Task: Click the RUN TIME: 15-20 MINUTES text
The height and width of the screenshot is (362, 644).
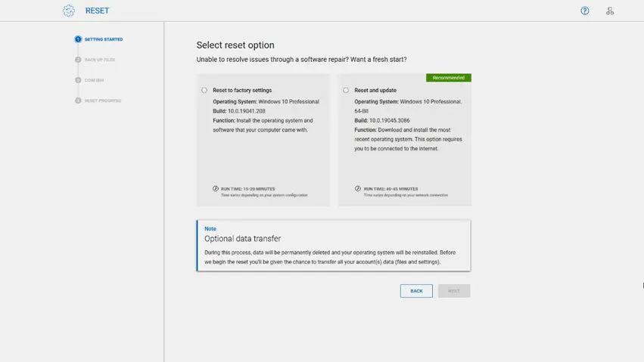Action: (247, 189)
